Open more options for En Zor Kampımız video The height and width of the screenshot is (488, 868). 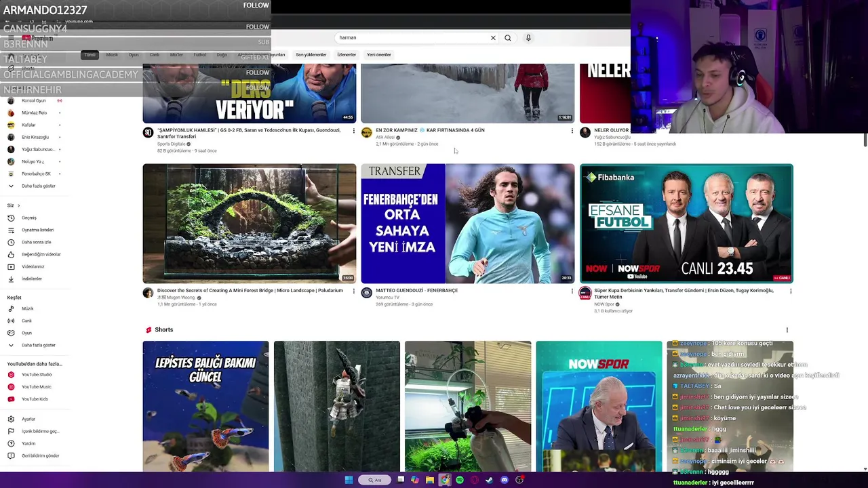[x=572, y=131]
